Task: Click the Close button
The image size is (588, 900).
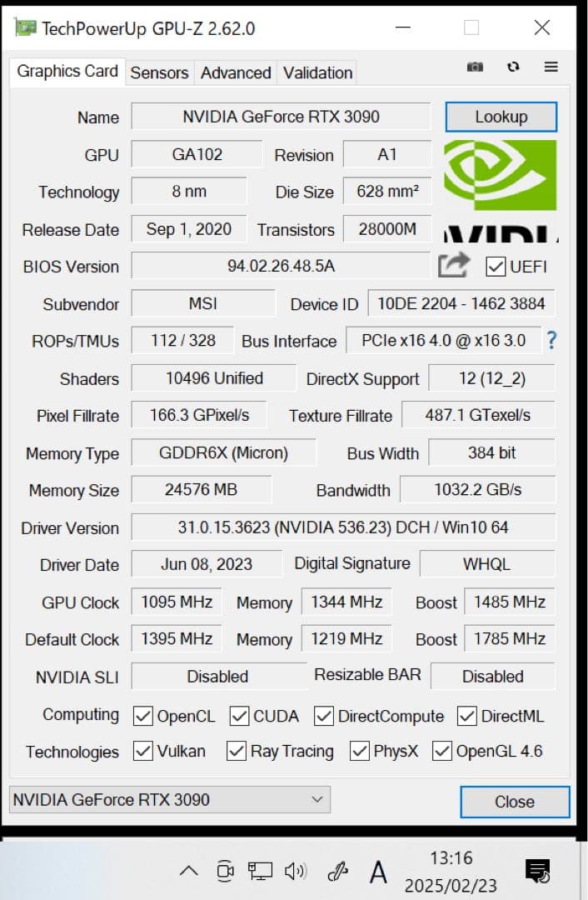Action: pos(515,802)
